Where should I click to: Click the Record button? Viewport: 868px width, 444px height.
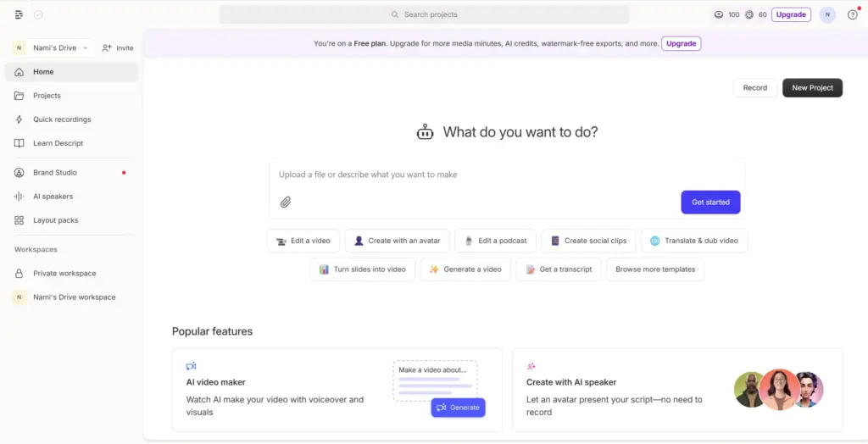tap(754, 88)
